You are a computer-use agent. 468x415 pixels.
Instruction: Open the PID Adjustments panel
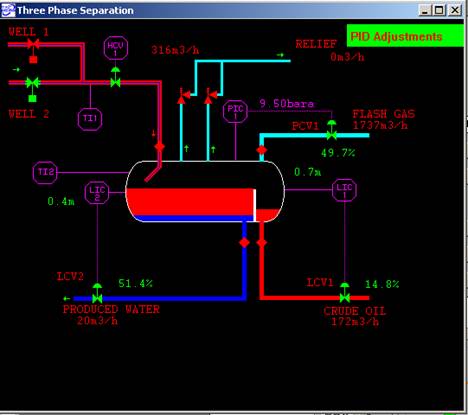point(405,36)
